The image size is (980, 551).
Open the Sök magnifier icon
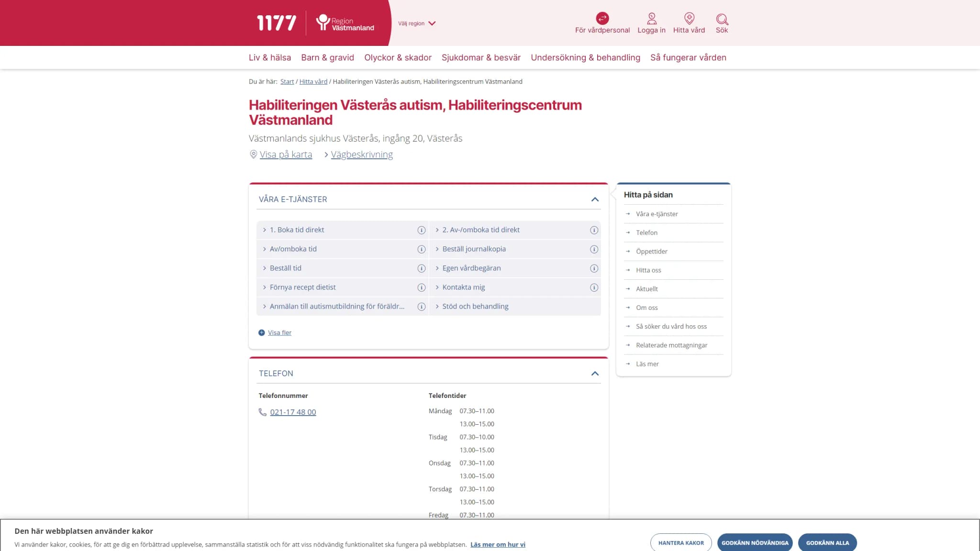tap(722, 19)
